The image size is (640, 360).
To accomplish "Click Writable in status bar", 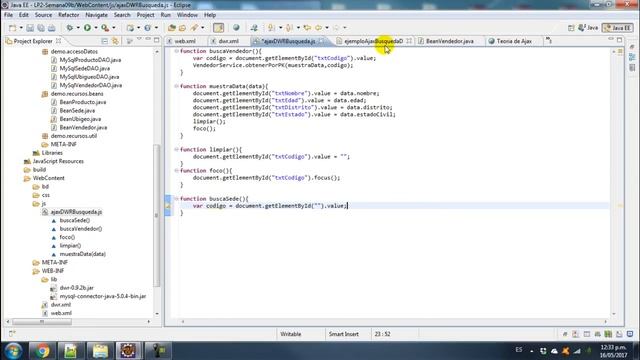I will click(x=291, y=334).
